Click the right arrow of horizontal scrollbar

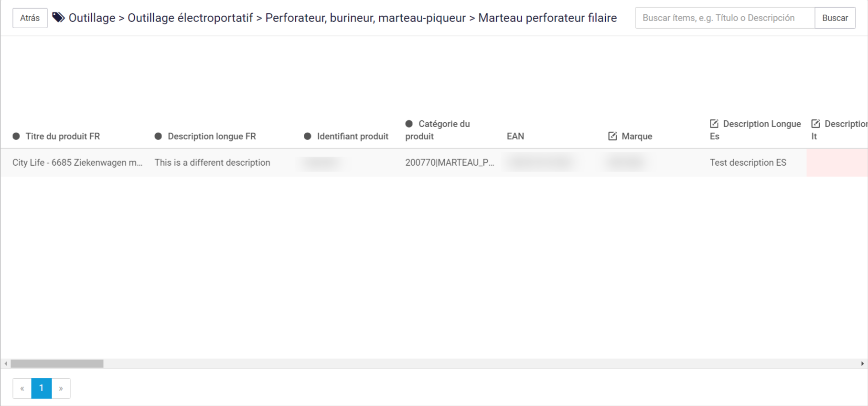(x=862, y=363)
